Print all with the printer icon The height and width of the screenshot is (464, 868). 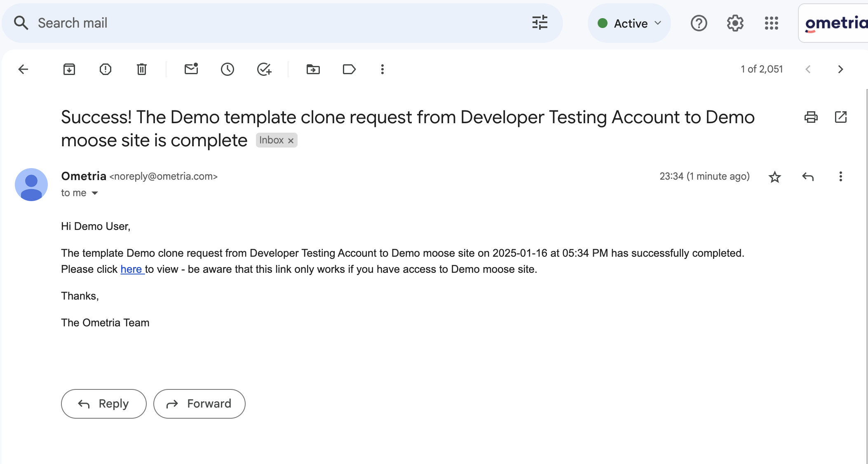point(811,117)
